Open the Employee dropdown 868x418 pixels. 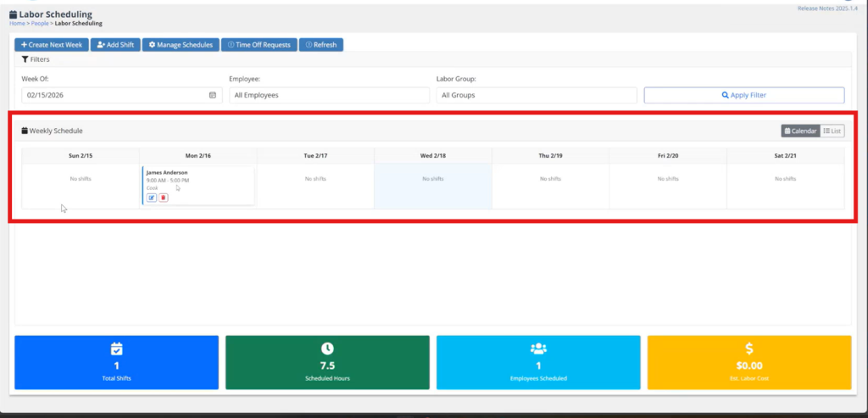tap(329, 95)
